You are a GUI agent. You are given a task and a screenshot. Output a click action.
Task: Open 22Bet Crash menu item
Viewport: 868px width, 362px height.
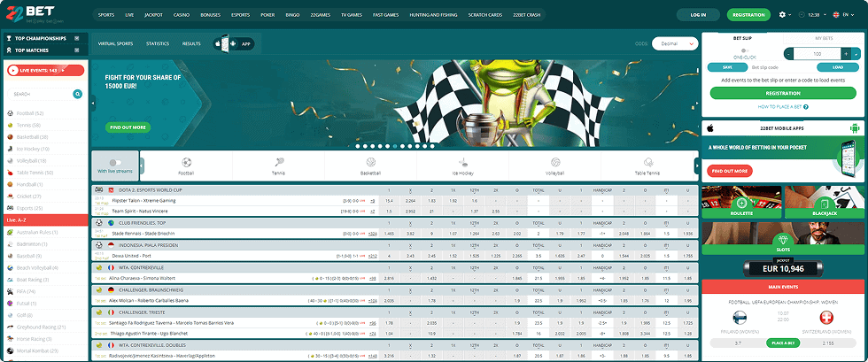point(526,15)
